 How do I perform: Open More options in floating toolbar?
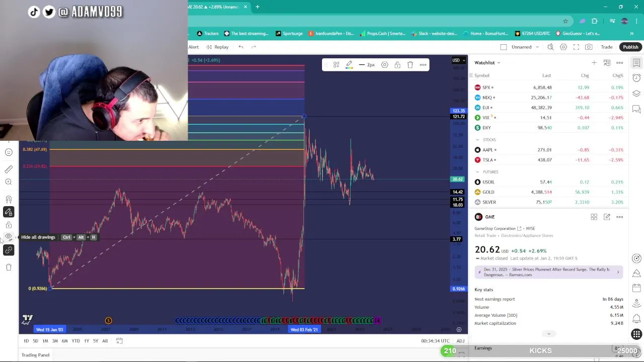[423, 65]
